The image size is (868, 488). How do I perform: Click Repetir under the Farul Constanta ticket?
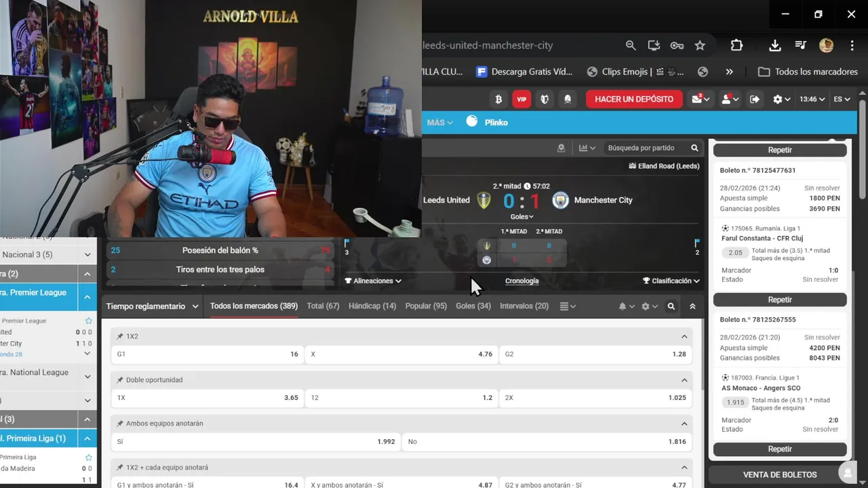click(x=780, y=300)
